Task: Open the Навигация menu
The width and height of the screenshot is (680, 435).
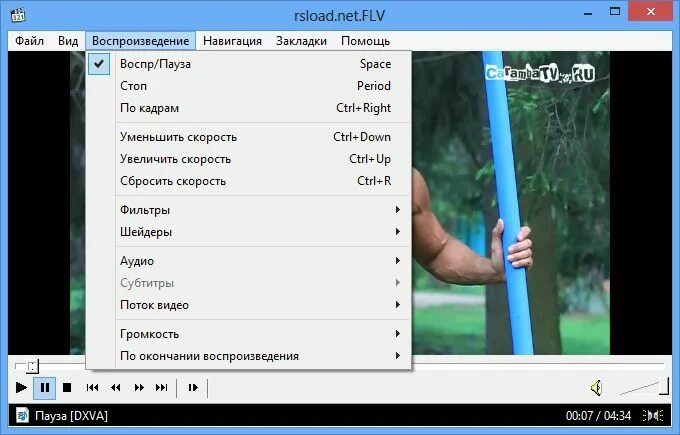Action: pyautogui.click(x=232, y=41)
